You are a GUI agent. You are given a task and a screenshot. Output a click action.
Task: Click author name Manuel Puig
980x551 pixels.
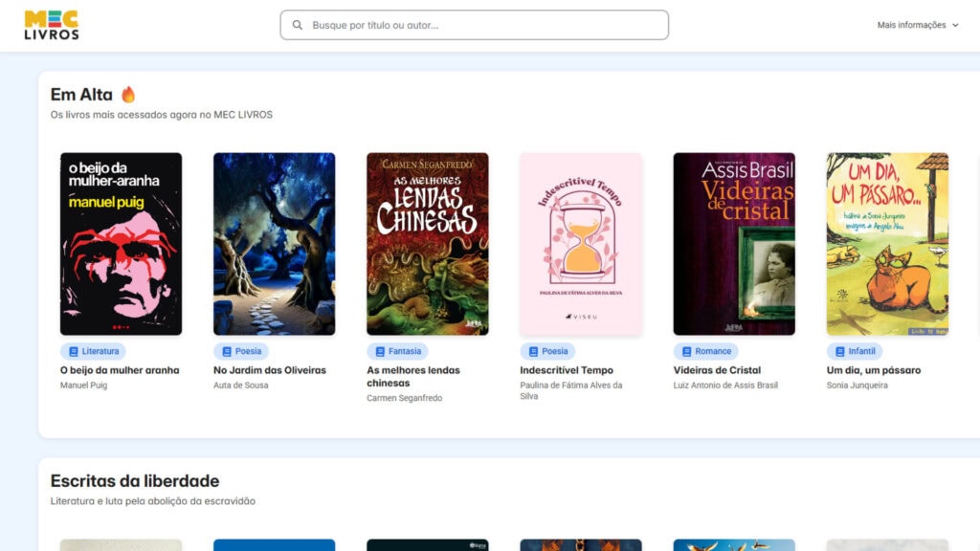pyautogui.click(x=84, y=386)
